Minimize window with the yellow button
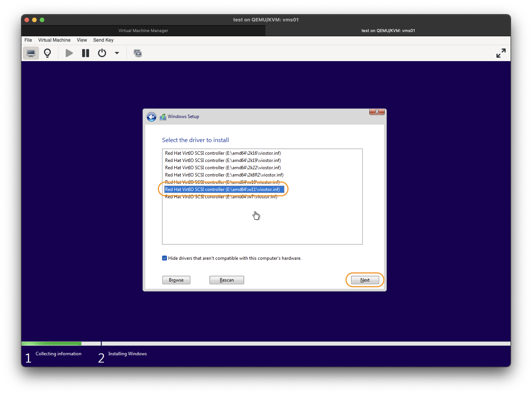 [34, 20]
